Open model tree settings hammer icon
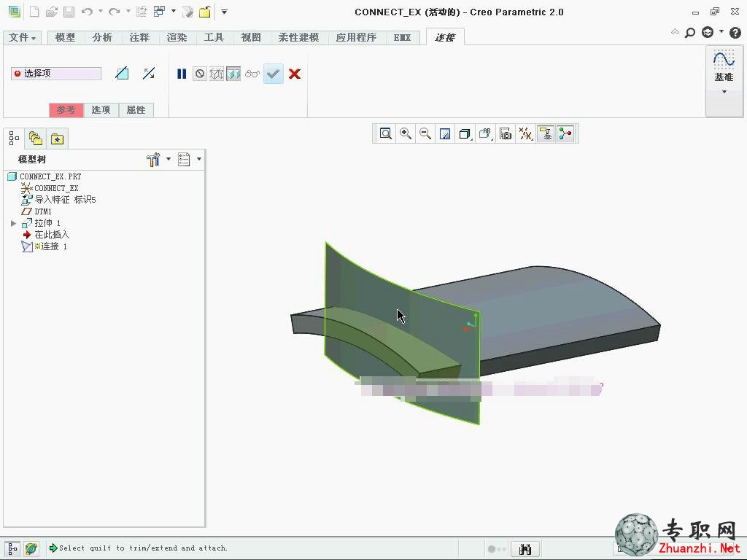The image size is (747, 560). click(x=153, y=160)
